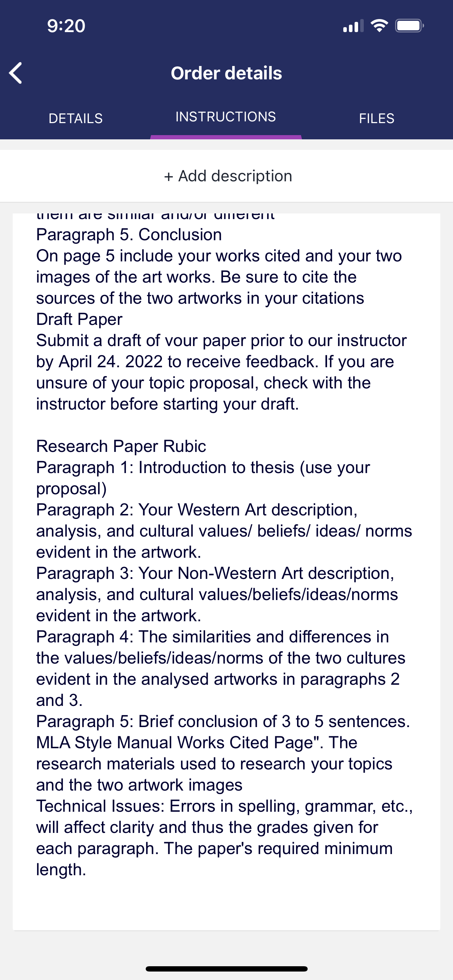Tap the plus sign before Add description
The width and height of the screenshot is (453, 980).
click(x=169, y=176)
